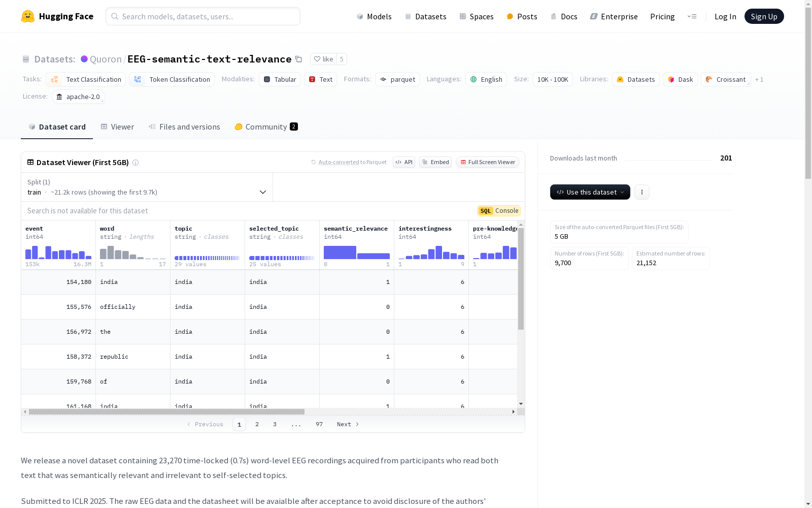The image size is (812, 508).
Task: Click the Datasets library tag
Action: [636, 79]
